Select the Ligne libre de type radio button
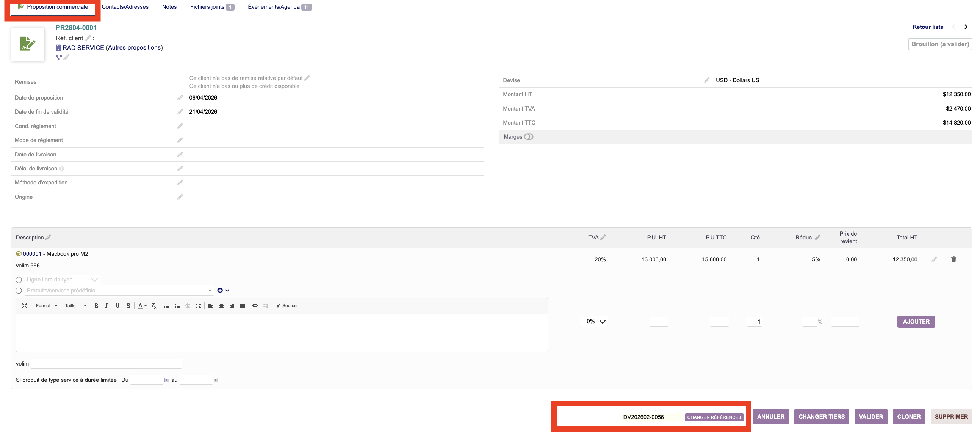The image size is (980, 447). [19, 280]
